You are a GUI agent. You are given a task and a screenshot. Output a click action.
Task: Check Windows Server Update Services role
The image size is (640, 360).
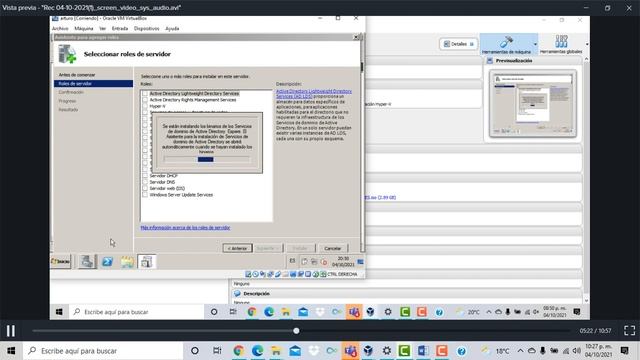145,195
